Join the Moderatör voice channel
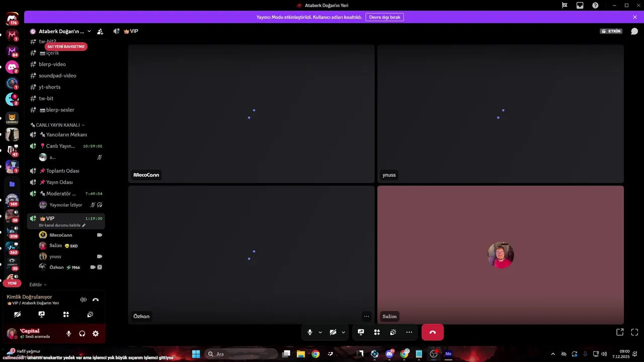Image resolution: width=644 pixels, height=362 pixels. 66,194
